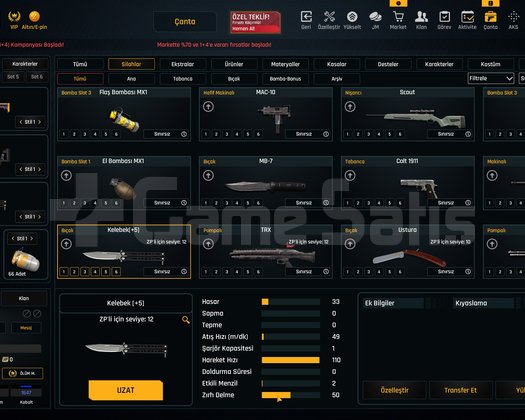Toggle slot 6 box on Kelebek card

[116, 272]
